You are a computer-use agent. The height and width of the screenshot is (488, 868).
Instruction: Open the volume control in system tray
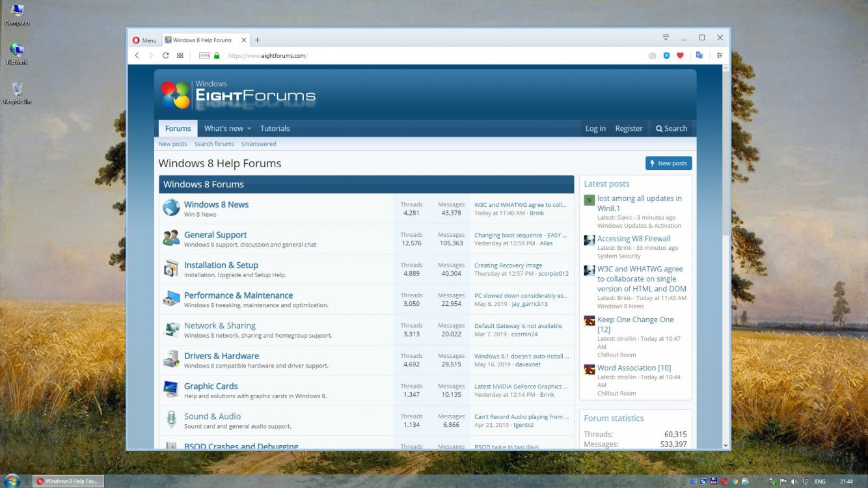pyautogui.click(x=794, y=481)
